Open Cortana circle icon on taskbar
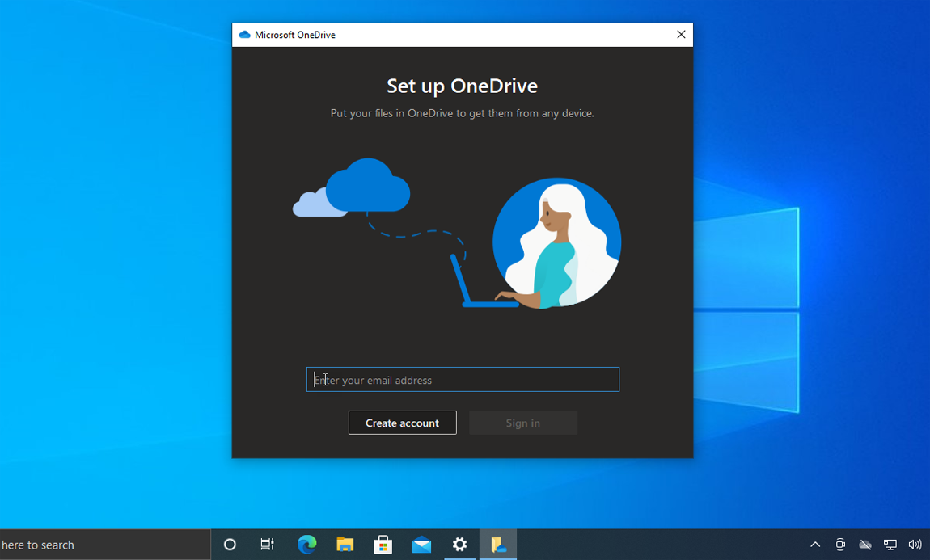Viewport: 930px width, 560px height. (230, 544)
